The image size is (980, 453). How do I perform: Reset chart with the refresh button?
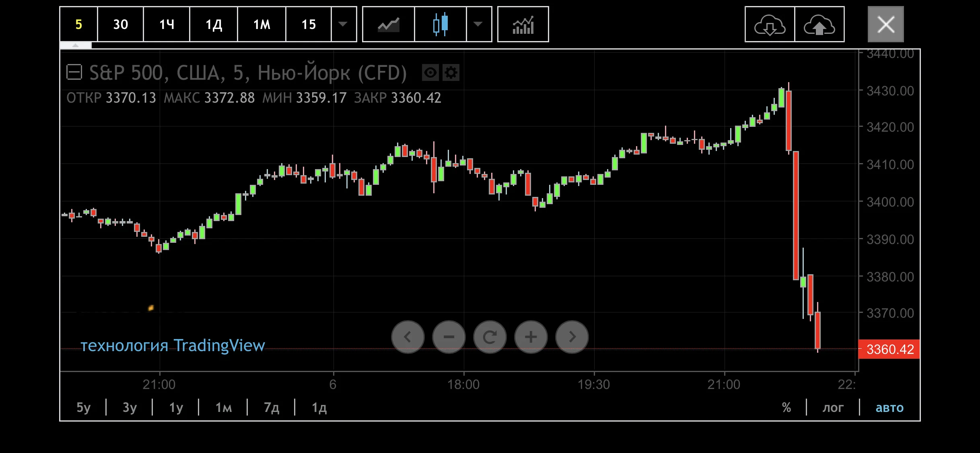pos(490,337)
